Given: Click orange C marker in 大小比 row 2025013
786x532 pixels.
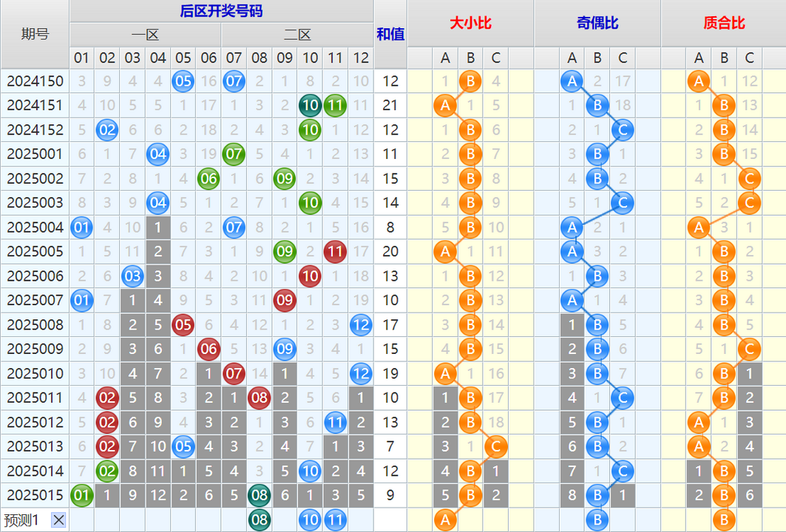Looking at the screenshot, I should [495, 446].
